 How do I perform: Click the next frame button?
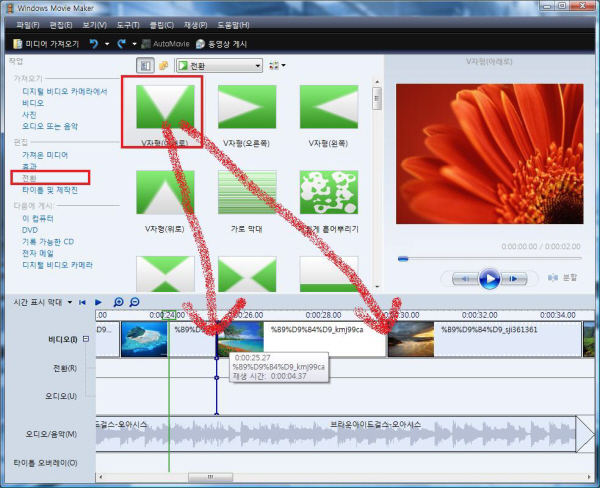(x=514, y=279)
